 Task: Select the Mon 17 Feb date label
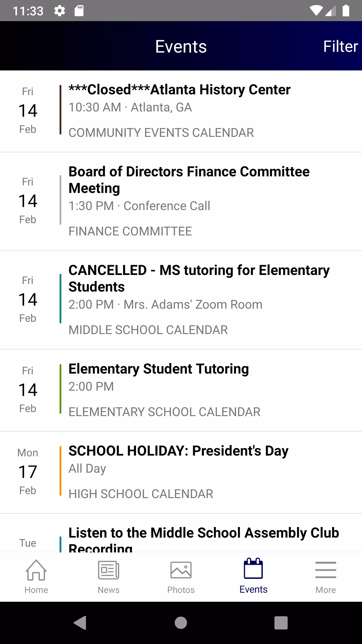point(28,472)
